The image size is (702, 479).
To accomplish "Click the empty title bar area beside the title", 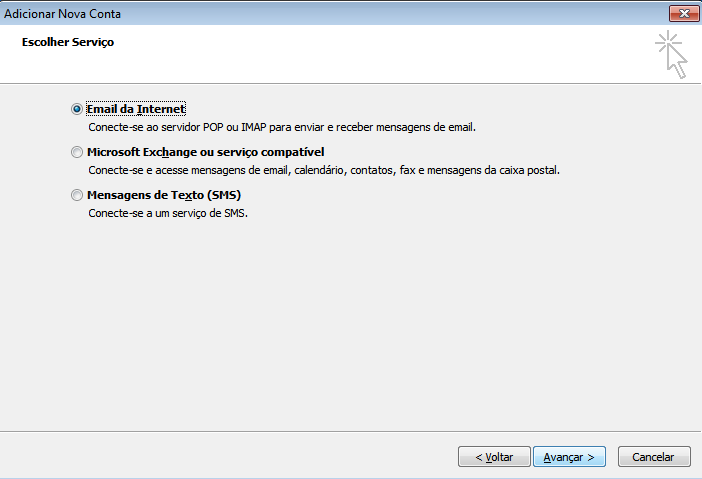I will 394,14.
